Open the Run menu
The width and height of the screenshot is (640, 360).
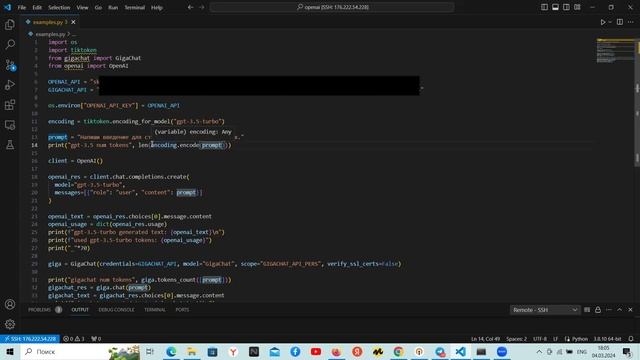tap(113, 7)
